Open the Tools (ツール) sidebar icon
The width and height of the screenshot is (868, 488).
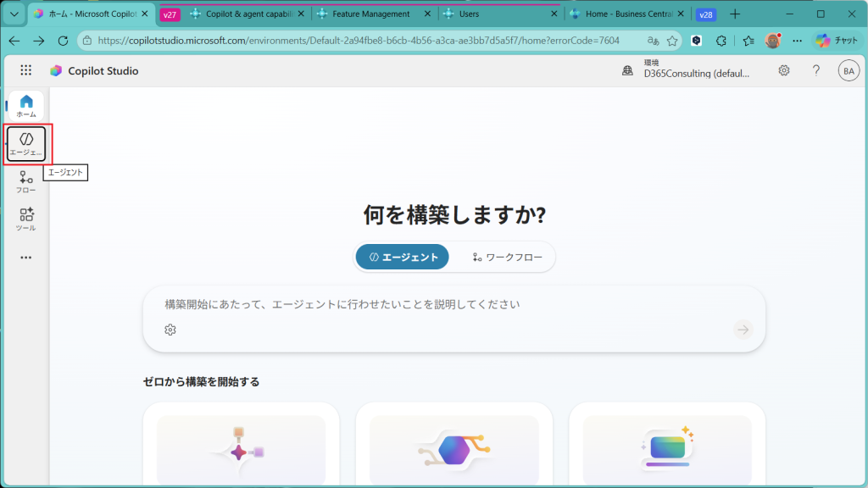coord(26,219)
